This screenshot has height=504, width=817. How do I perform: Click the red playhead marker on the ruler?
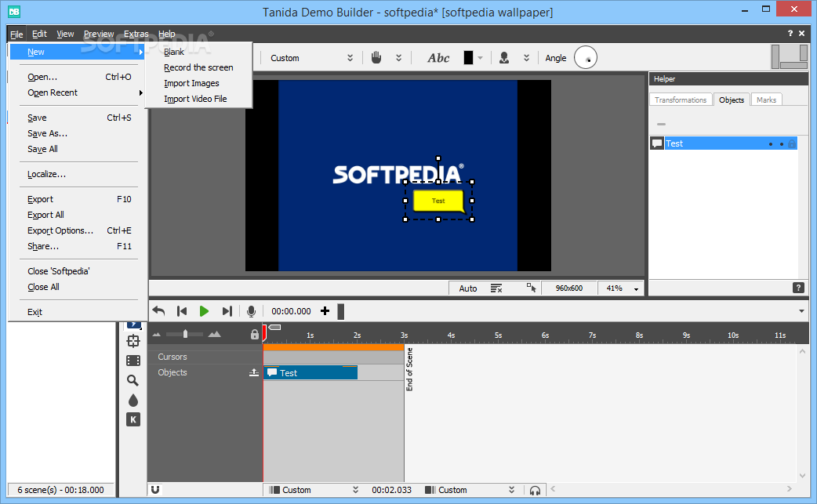tap(264, 332)
